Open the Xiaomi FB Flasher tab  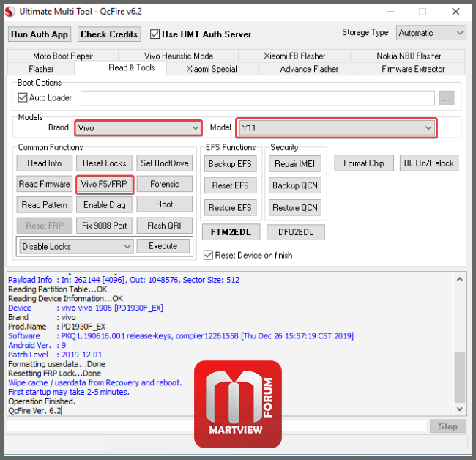coord(294,56)
